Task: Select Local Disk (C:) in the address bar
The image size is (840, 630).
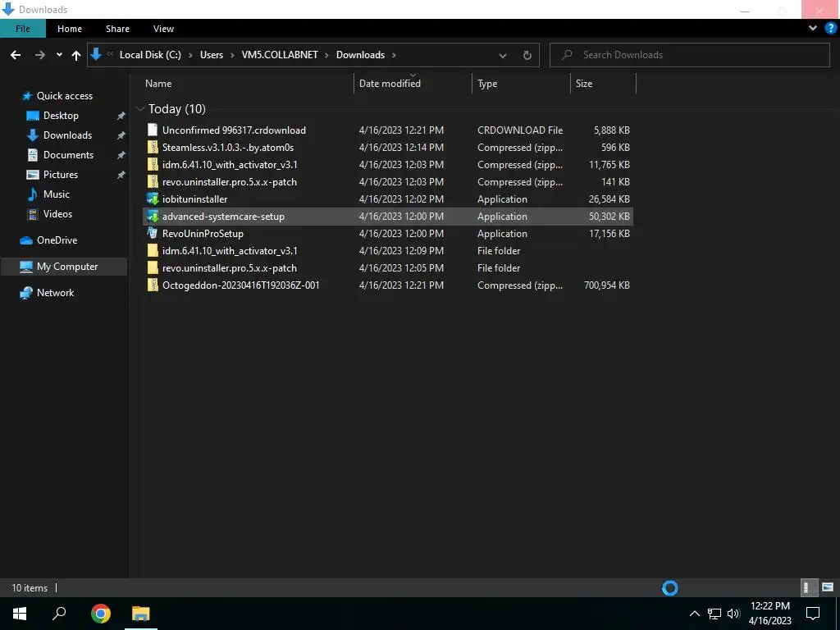Action: pos(150,55)
